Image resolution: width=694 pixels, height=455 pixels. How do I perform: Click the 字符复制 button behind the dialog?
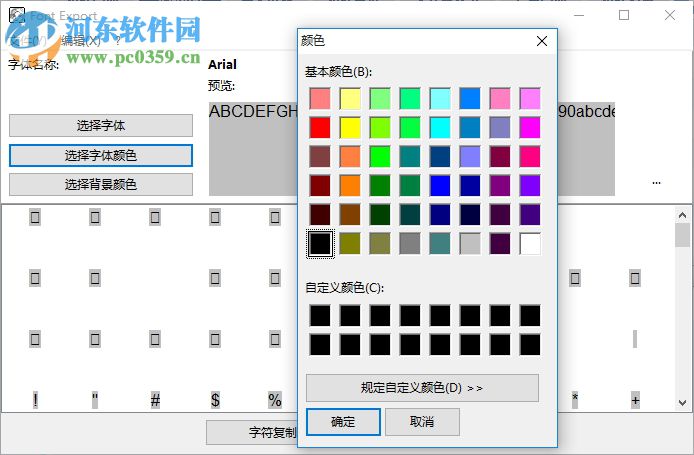(x=252, y=432)
